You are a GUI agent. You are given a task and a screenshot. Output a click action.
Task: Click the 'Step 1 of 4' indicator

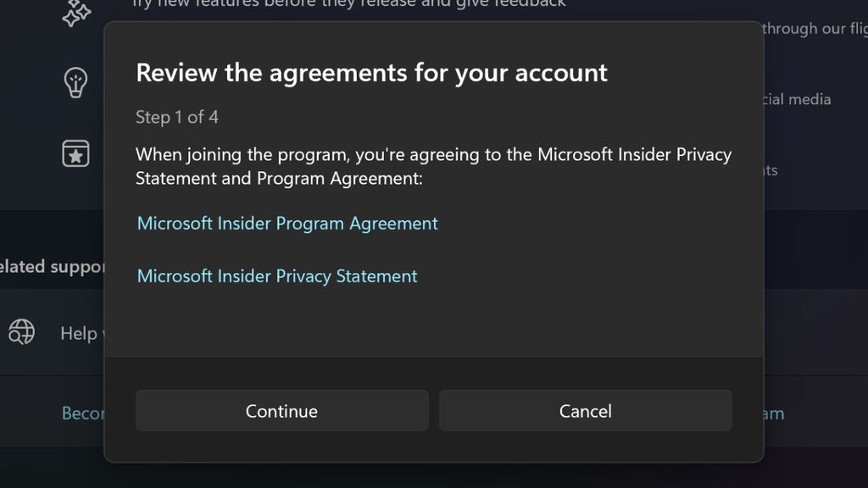click(177, 117)
